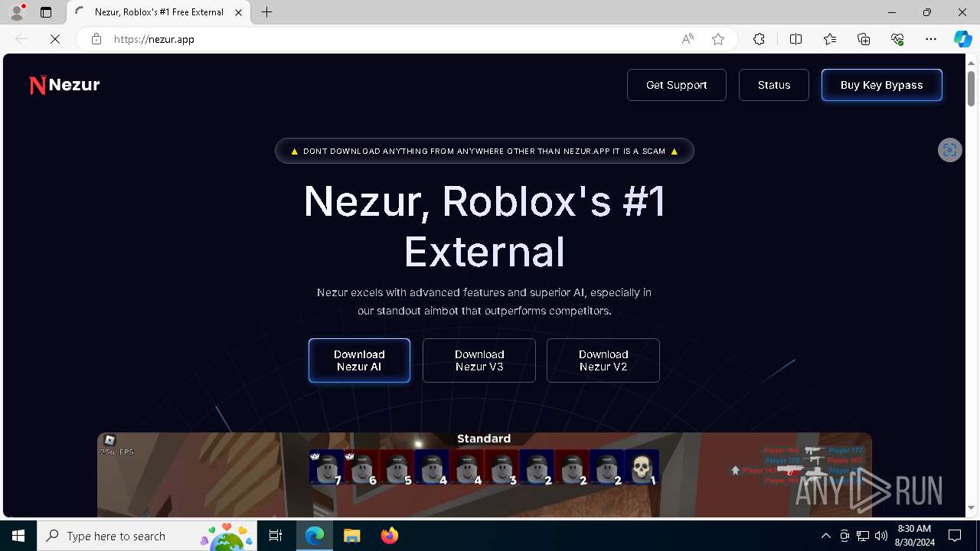
Task: Open Settings and more ellipsis menu
Action: point(931,39)
